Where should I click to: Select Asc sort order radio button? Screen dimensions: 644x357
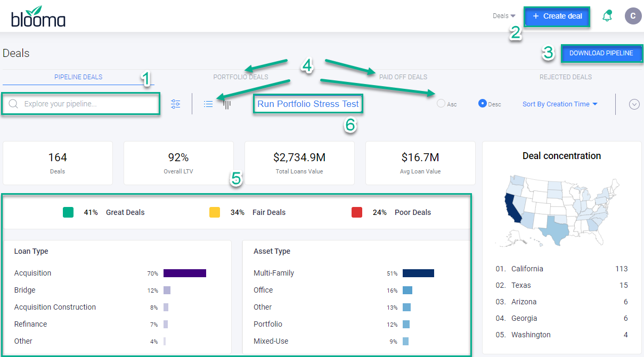(441, 104)
